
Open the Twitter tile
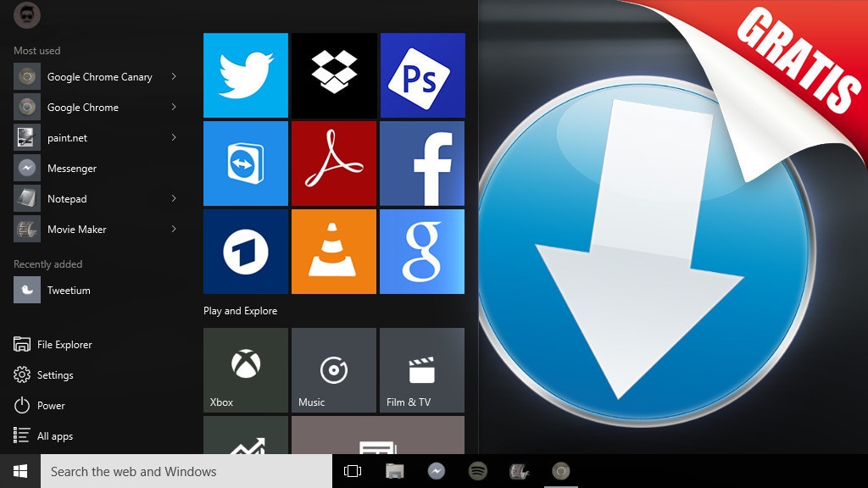245,75
